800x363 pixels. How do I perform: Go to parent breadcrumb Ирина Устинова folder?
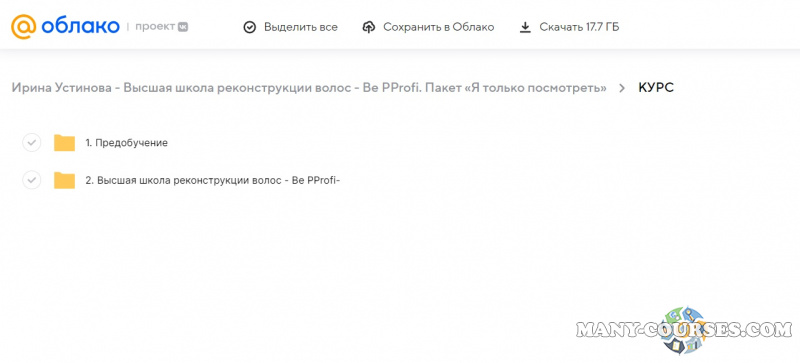click(309, 88)
